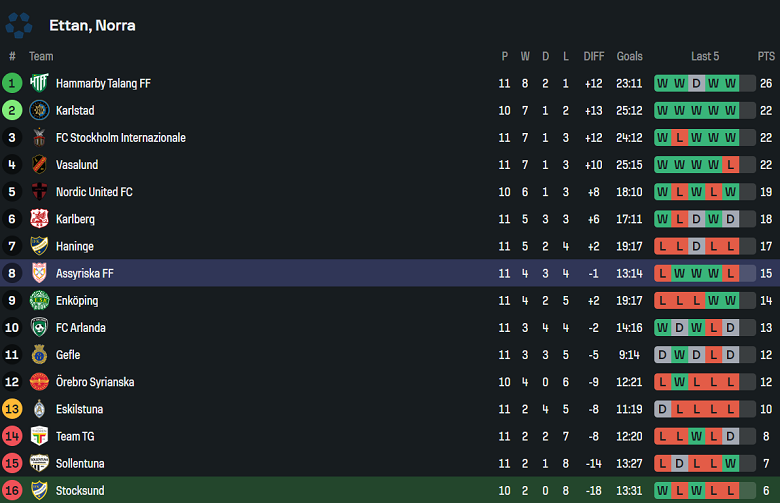780x503 pixels.
Task: Click the Team TG logo
Action: click(x=39, y=436)
